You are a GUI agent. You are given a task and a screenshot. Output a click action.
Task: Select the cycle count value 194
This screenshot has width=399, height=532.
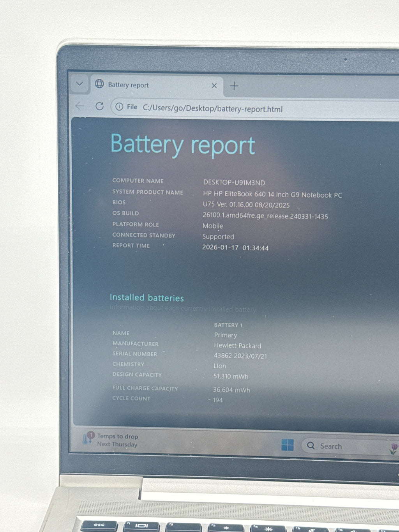point(218,400)
